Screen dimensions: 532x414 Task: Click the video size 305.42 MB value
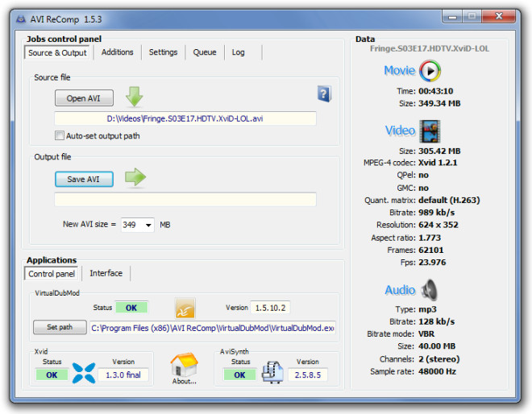click(440, 151)
